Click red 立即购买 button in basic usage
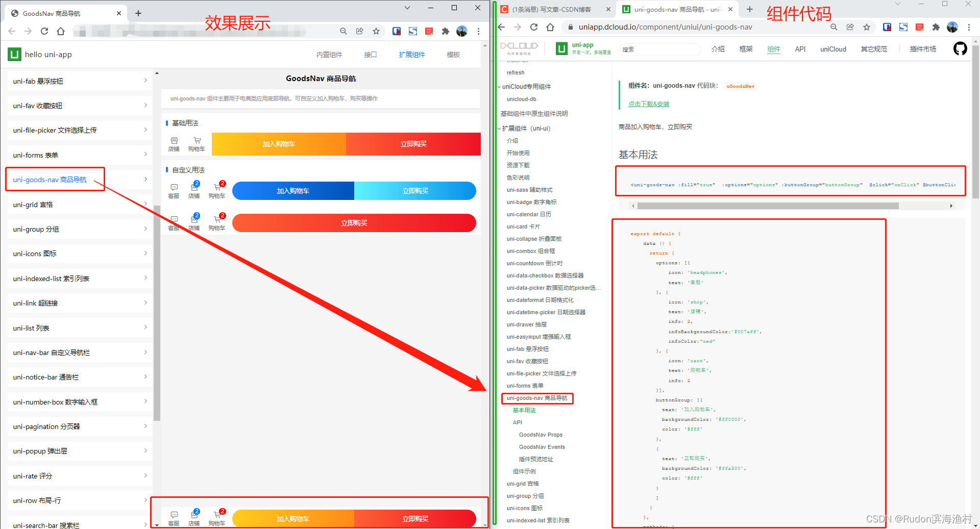This screenshot has width=980, height=529. point(413,144)
